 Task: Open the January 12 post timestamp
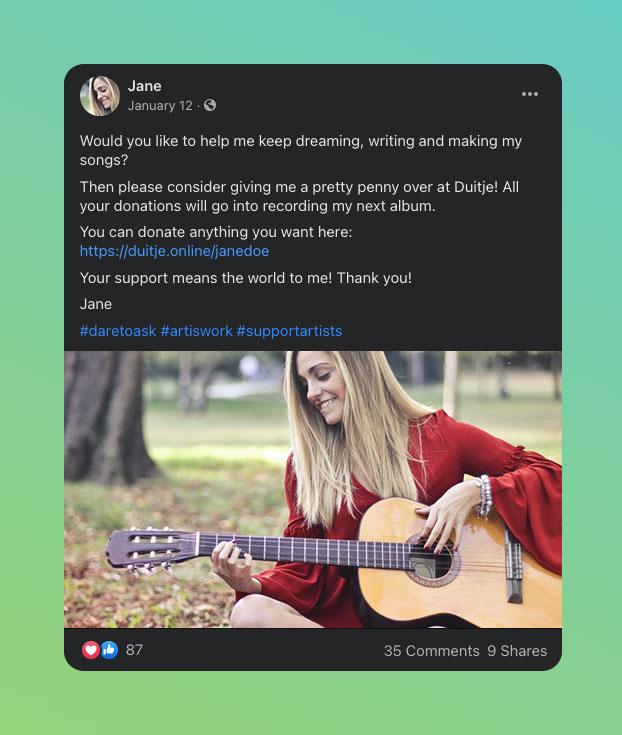pos(160,106)
